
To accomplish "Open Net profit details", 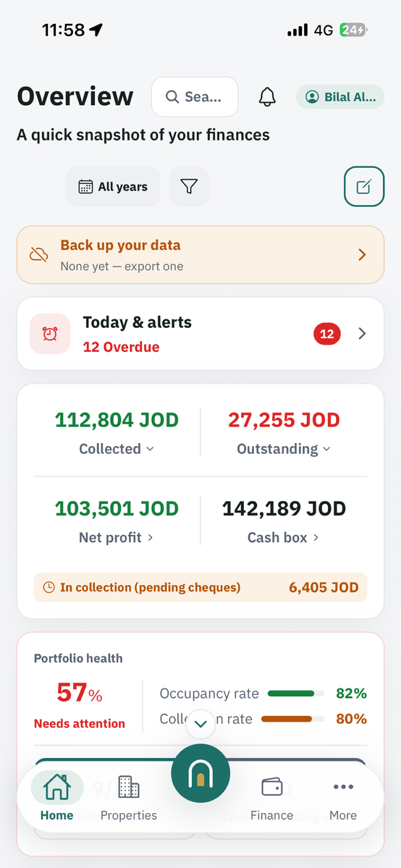I will coord(117,537).
